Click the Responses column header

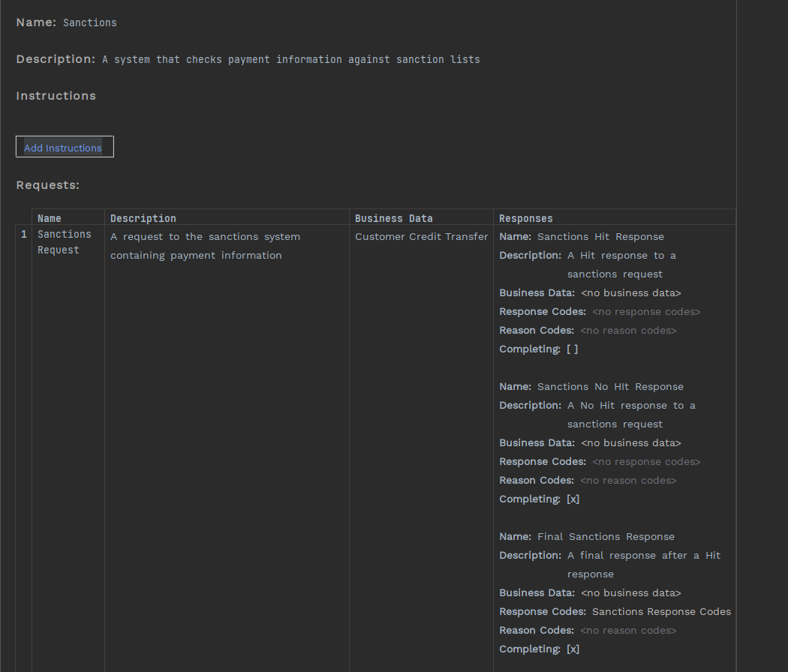(526, 218)
